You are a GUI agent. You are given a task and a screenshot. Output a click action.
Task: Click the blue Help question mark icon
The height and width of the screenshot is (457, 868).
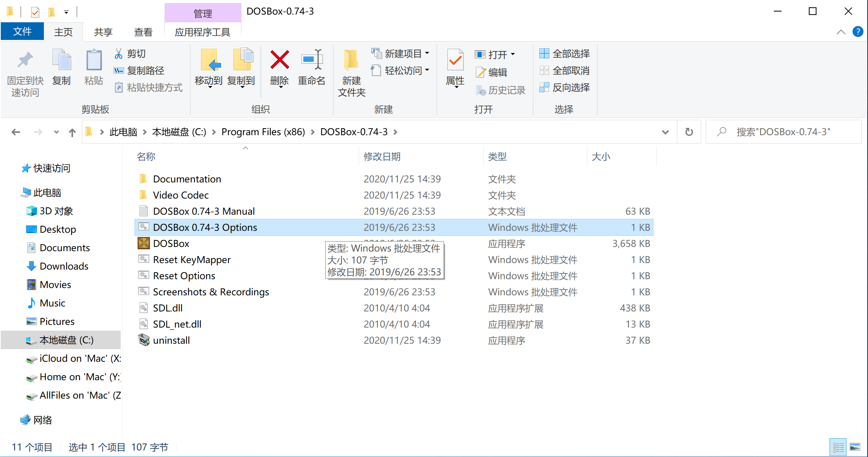858,31
